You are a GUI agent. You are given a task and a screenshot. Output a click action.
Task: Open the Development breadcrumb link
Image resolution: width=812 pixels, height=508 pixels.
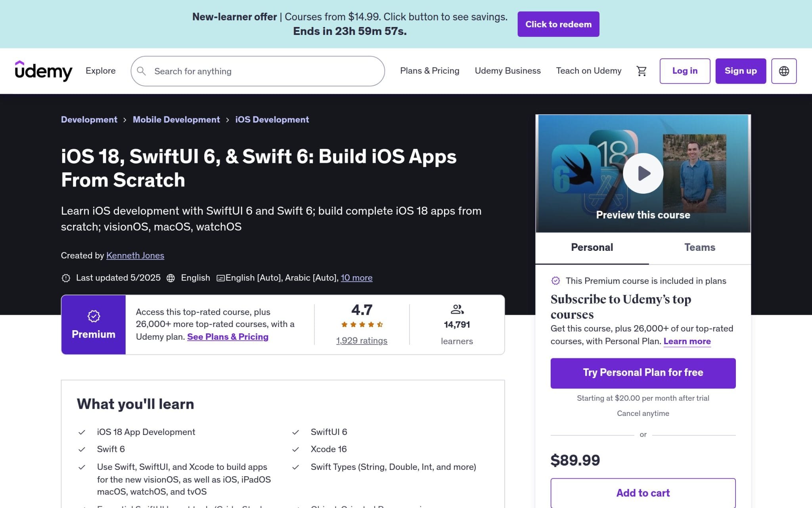pos(89,120)
